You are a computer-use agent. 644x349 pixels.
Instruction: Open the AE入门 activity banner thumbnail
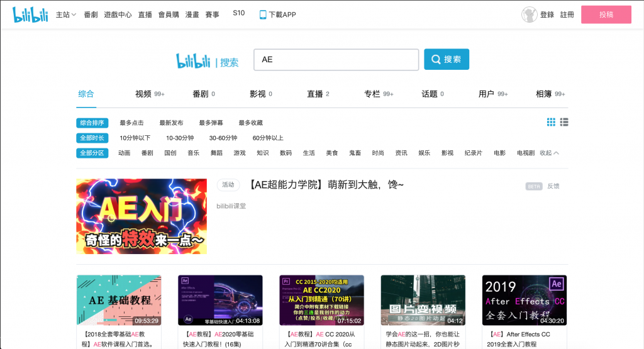coord(142,216)
